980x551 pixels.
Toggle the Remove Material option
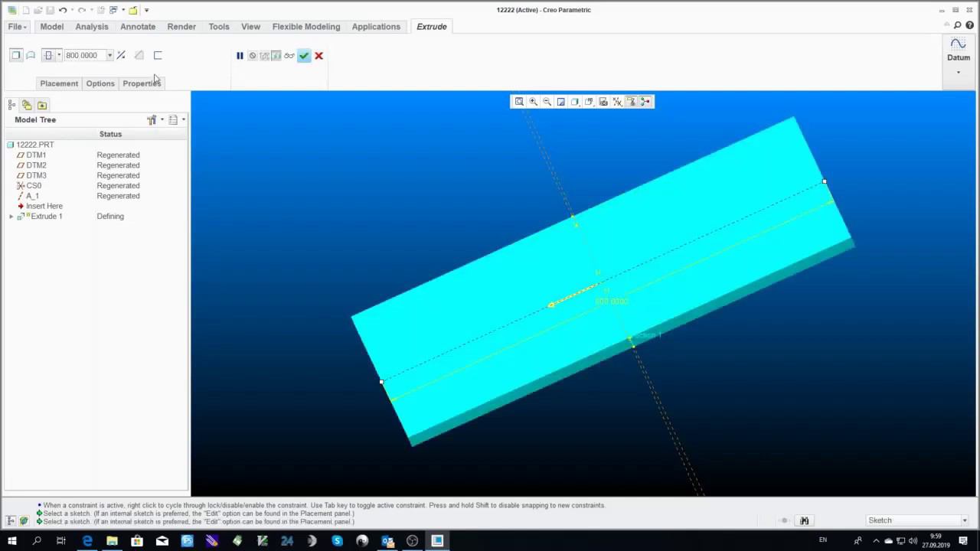(139, 55)
